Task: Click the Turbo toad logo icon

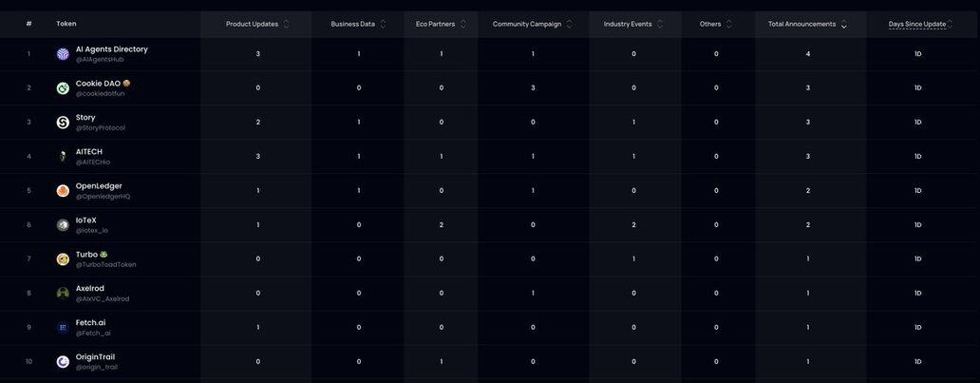Action: [x=63, y=259]
